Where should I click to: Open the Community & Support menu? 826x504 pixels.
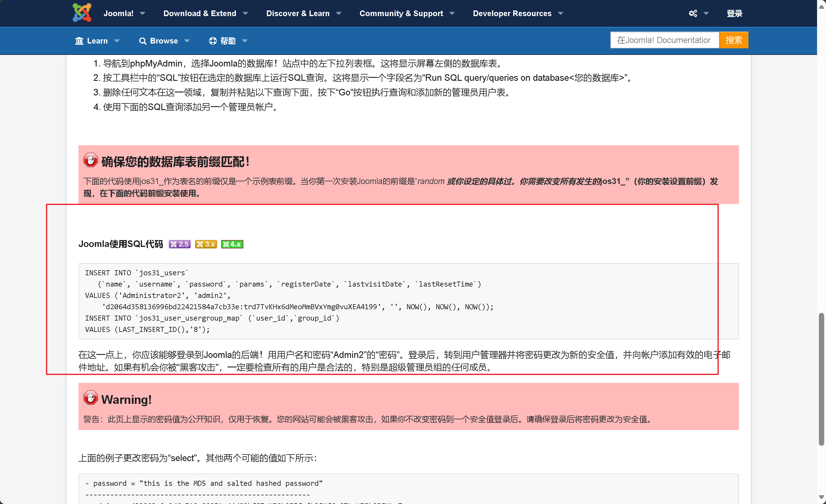401,13
